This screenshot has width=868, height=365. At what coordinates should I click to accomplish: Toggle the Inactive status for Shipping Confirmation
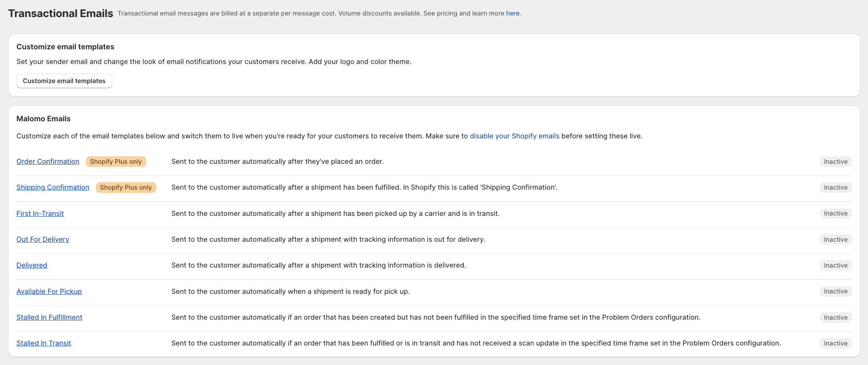835,187
